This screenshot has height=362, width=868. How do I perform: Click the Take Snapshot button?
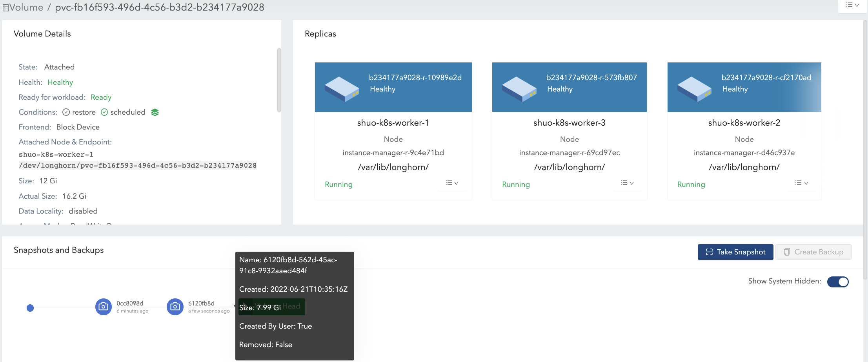coord(735,252)
